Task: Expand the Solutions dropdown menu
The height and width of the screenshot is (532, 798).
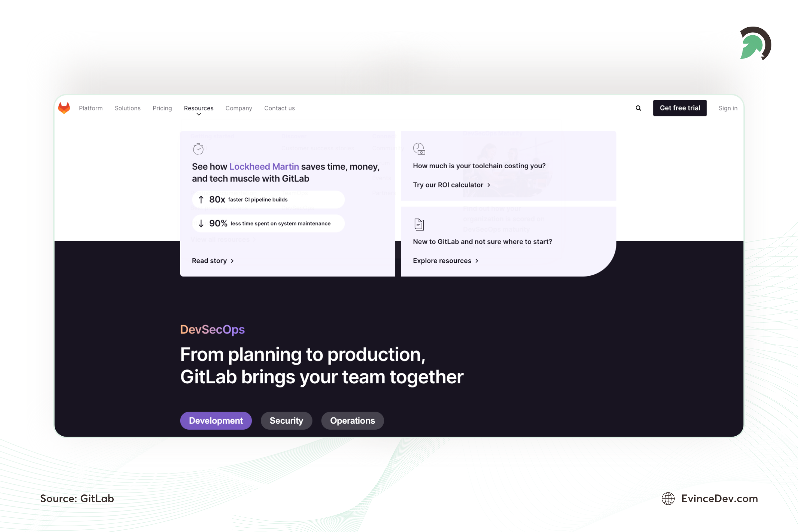Action: [128, 108]
